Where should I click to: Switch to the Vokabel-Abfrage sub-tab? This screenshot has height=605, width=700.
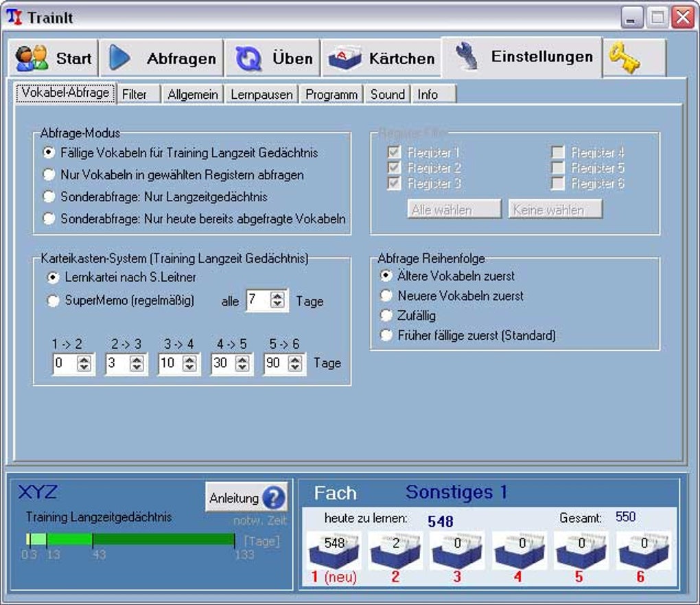(66, 93)
